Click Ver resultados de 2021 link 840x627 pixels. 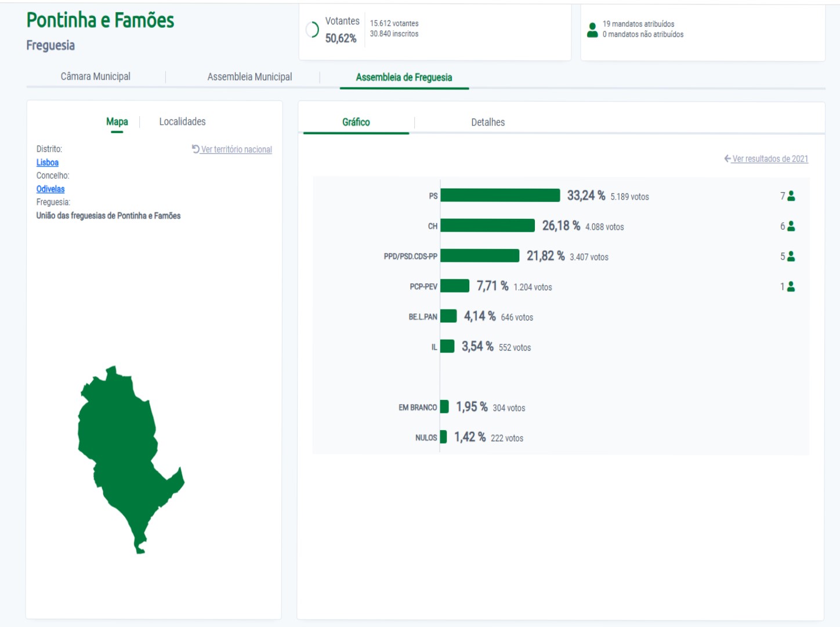pos(770,158)
